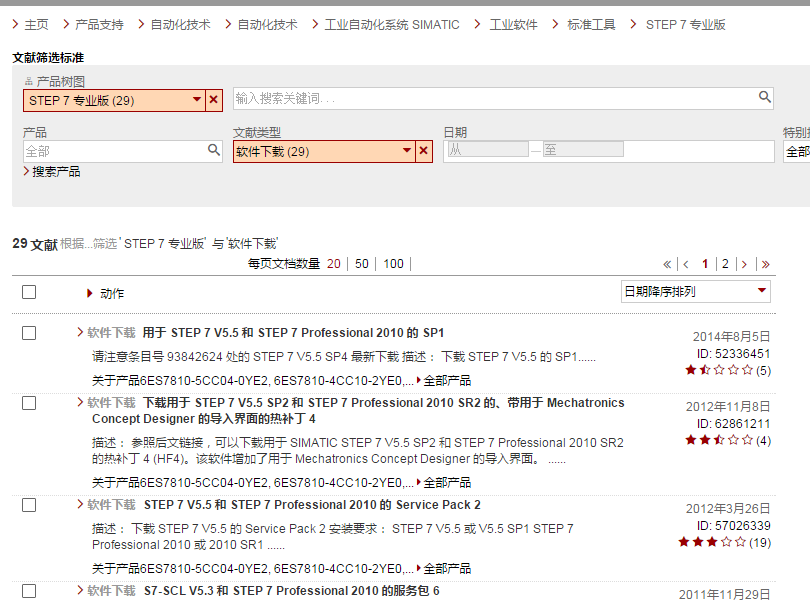The width and height of the screenshot is (810, 608).
Task: Go to previous page arrow
Action: click(x=686, y=264)
